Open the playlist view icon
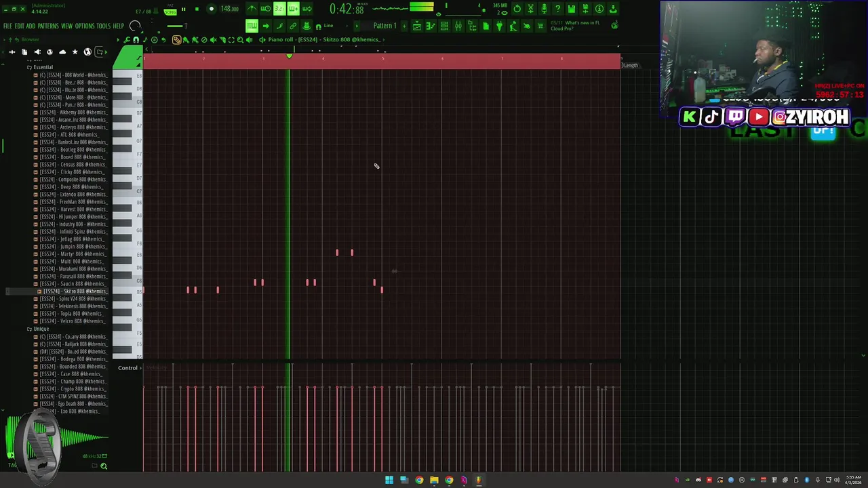The width and height of the screenshot is (868, 488). coord(417,26)
